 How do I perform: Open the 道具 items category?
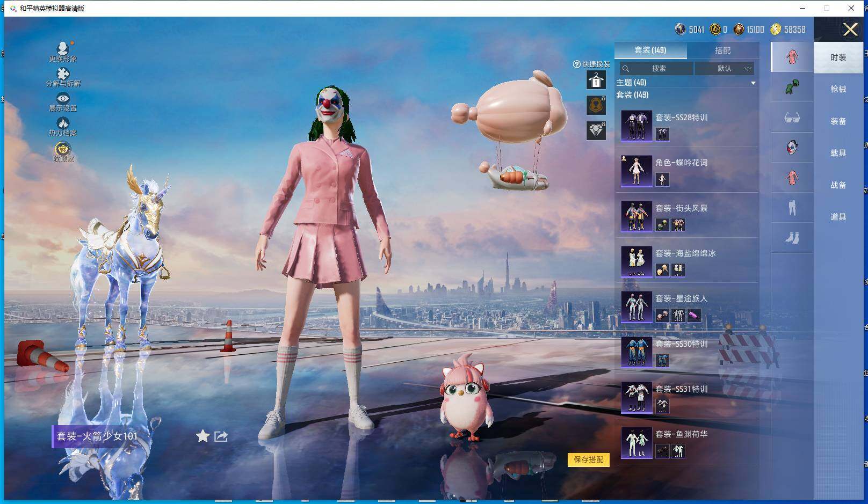[x=838, y=217]
